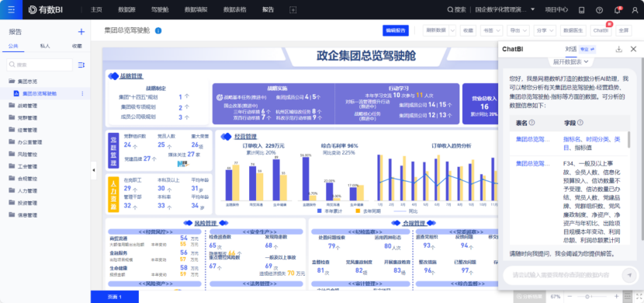Click the info icon beside 集团总览驾驶舱 title
The width and height of the screenshot is (644, 303).
(x=158, y=30)
